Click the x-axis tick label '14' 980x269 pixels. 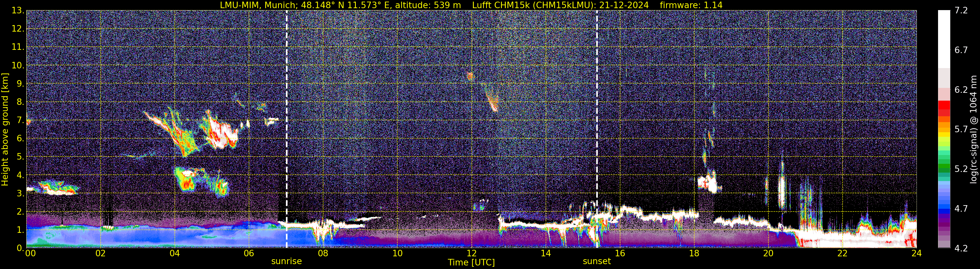(545, 253)
